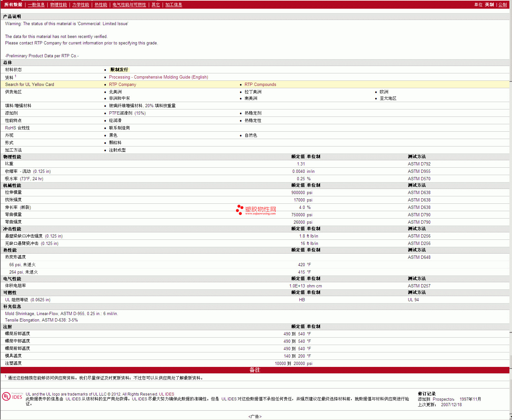
Task: Click the 限制发行 material status
Action: (x=119, y=70)
